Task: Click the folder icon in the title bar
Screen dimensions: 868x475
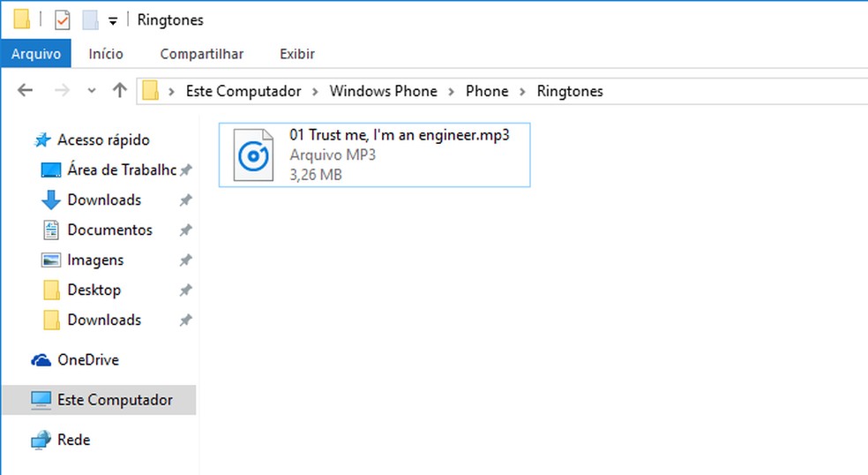Action: 21,19
